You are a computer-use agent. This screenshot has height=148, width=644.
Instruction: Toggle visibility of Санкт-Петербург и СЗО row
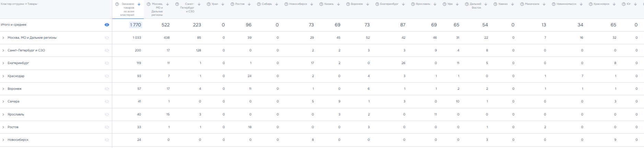[107, 50]
